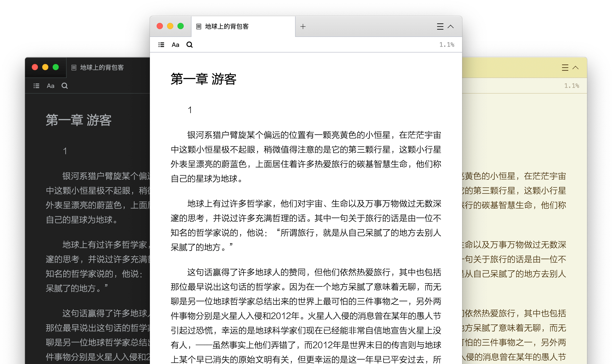Click line ending 另外两 in sepia window

point(514,343)
